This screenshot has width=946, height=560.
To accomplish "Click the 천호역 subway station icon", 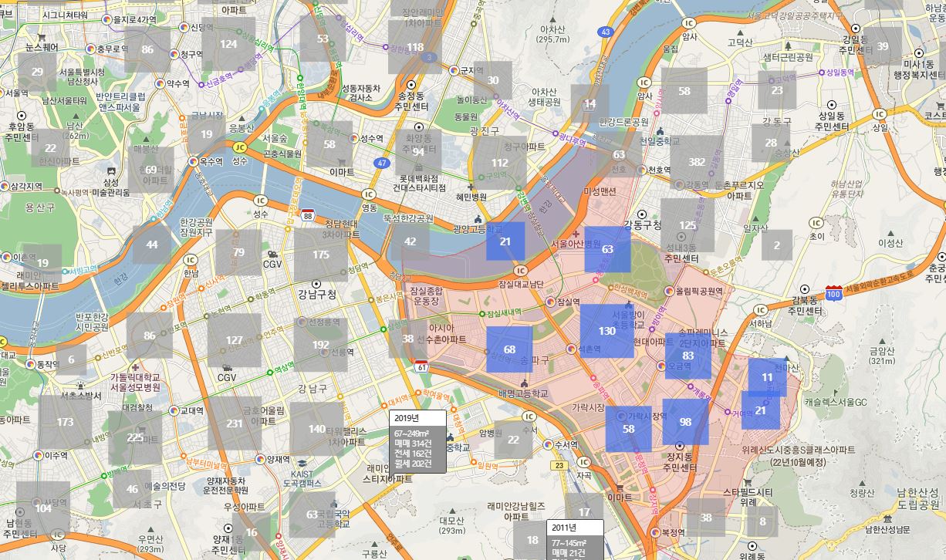I will pos(642,170).
